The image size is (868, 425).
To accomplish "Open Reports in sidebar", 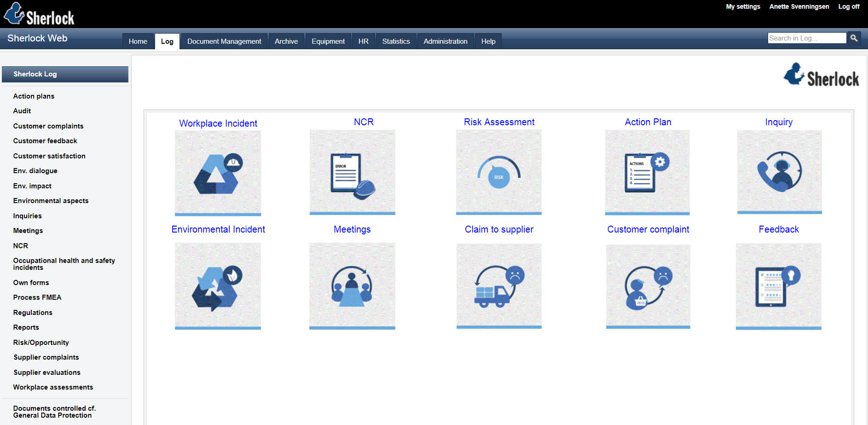I will (26, 327).
